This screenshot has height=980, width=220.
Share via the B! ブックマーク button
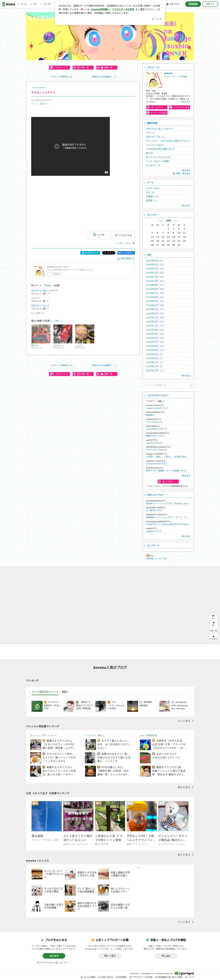(x=90, y=253)
